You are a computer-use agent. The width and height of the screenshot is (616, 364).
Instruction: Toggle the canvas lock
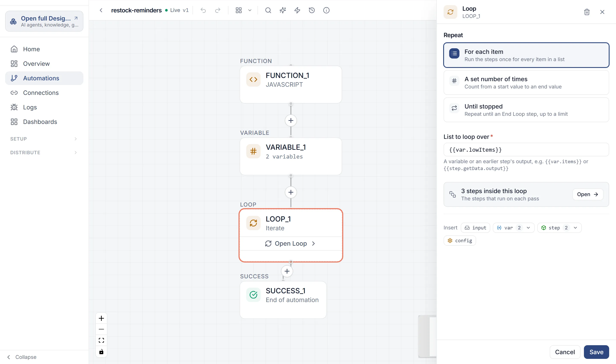pos(101,352)
